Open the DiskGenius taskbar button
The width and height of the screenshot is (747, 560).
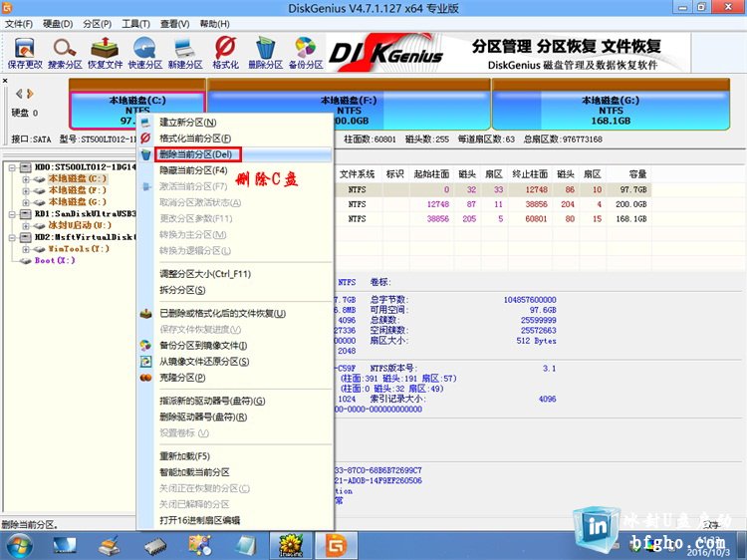pyautogui.click(x=336, y=545)
